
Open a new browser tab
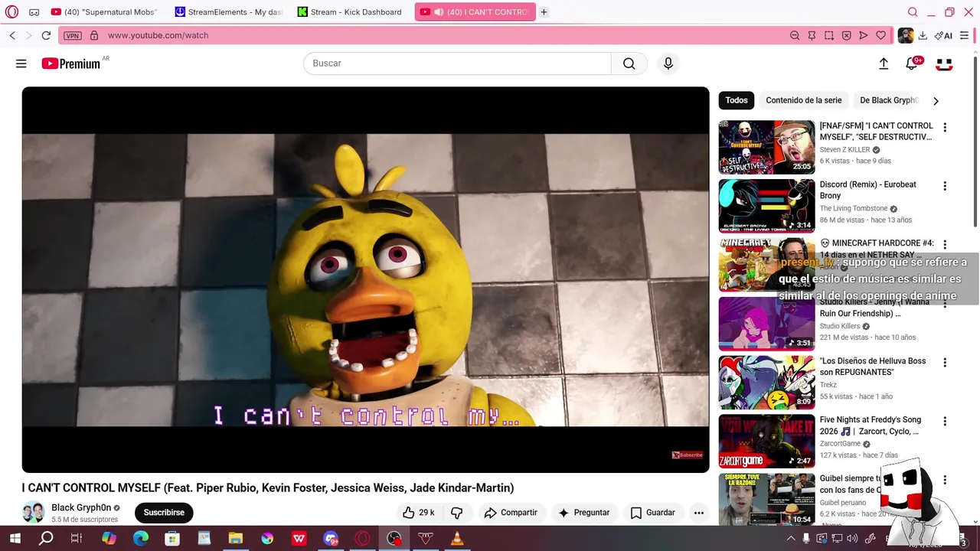[544, 12]
